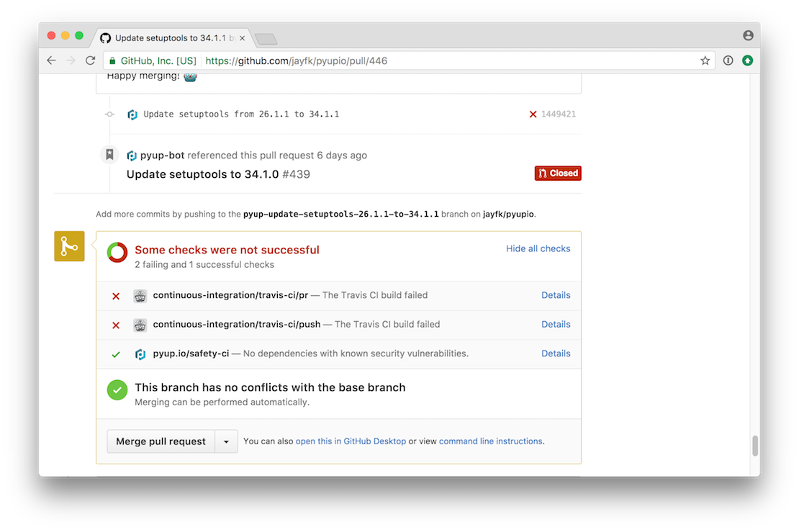This screenshot has width=799, height=532.
Task: Click the red X for travis-ci/pr check
Action: tap(116, 296)
